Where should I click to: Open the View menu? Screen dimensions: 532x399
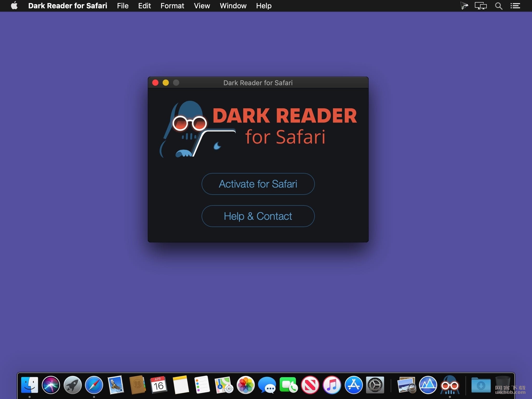click(x=202, y=6)
